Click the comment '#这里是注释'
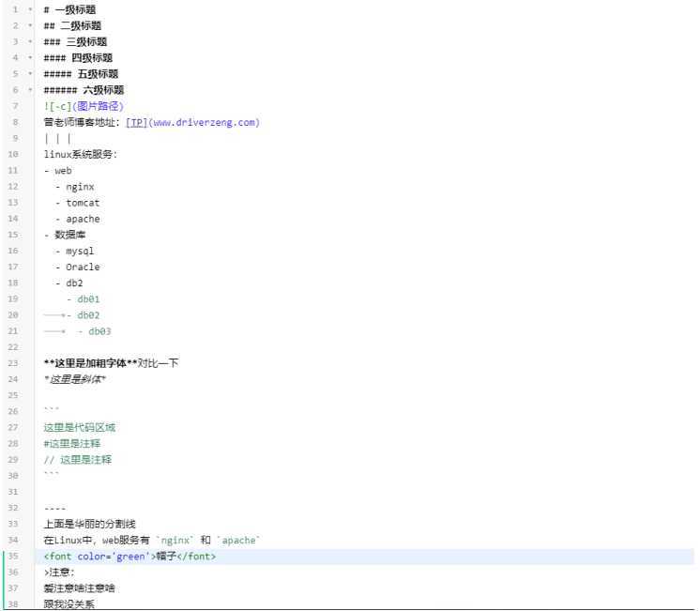 click(x=72, y=444)
